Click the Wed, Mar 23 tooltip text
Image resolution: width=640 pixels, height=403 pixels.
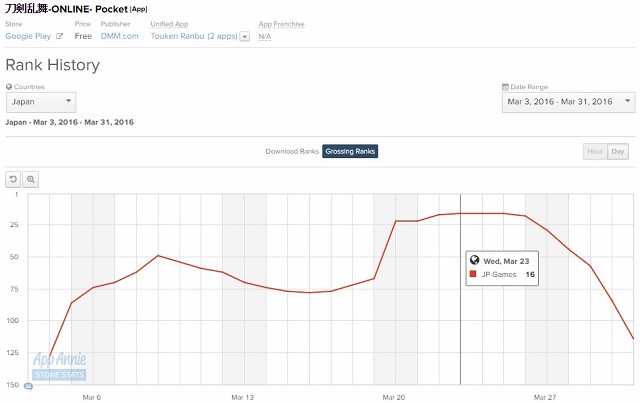coord(506,261)
